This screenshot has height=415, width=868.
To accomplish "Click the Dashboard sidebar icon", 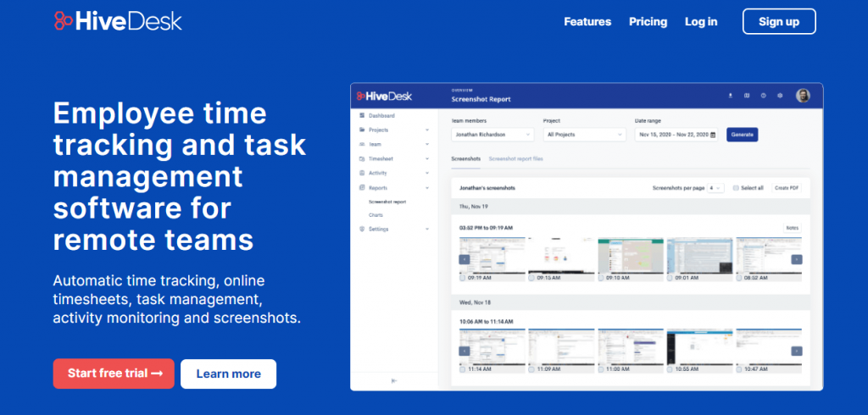I will (362, 116).
